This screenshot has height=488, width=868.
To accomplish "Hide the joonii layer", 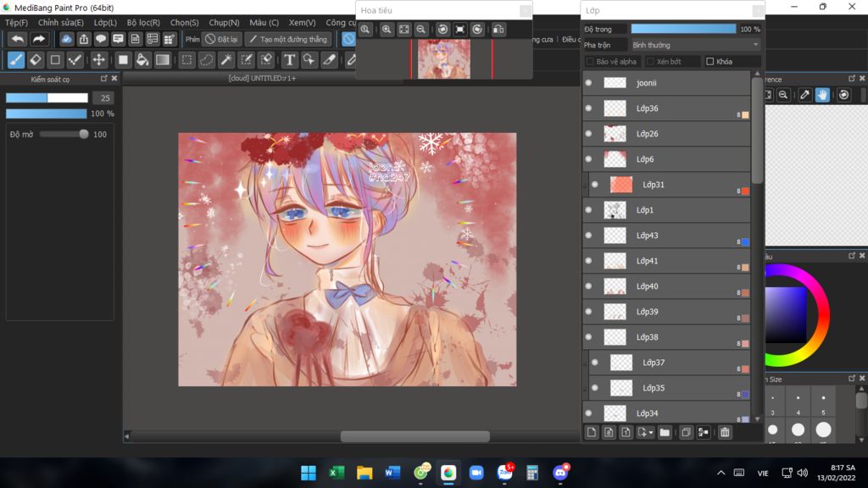I will coord(588,83).
